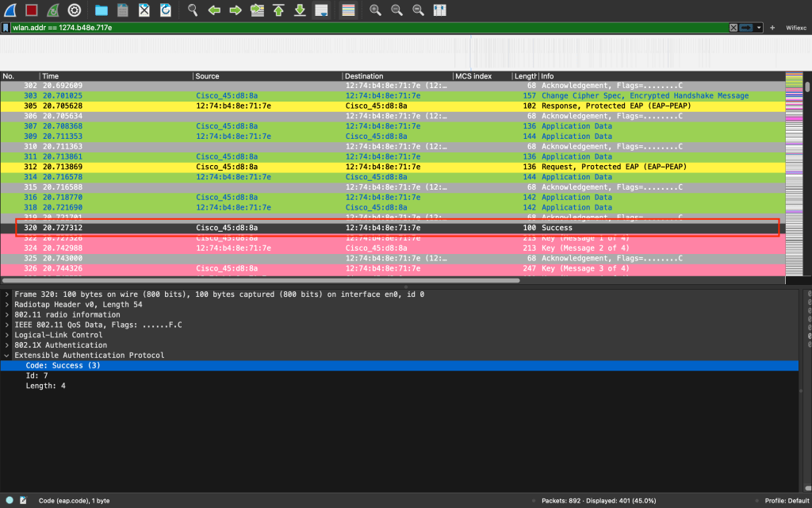Apply the Wifiexc filter button
The height and width of the screenshot is (508, 812).
[x=795, y=28]
